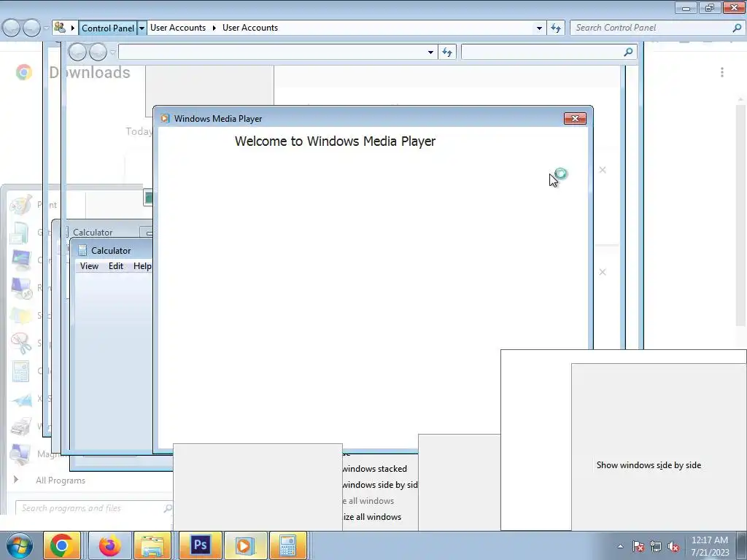Image resolution: width=747 pixels, height=560 pixels.
Task: Open Getting Started icon in Start menu
Action: (x=21, y=233)
